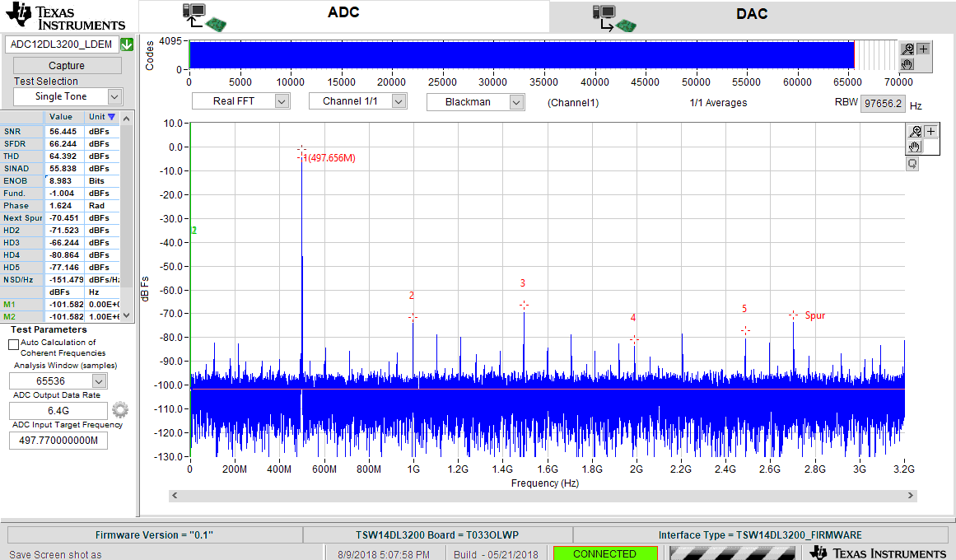Viewport: 956px width, 560px height.
Task: Click the sort arrow on the Unit column header
Action: tap(111, 117)
